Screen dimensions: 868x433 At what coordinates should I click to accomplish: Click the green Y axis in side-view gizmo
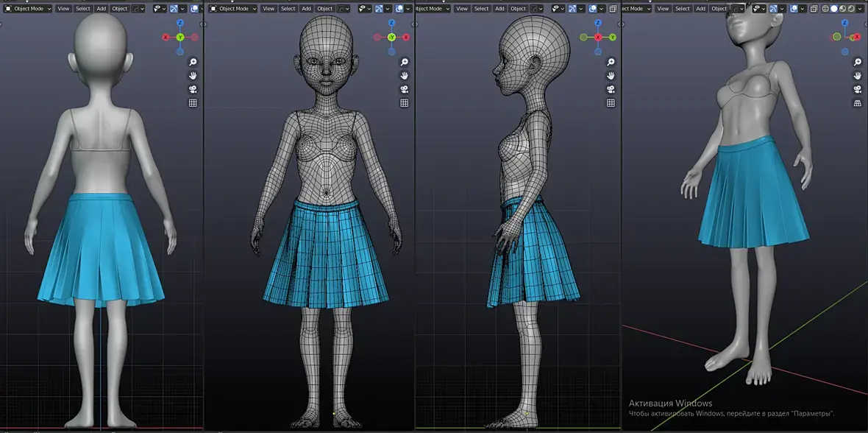coord(613,37)
